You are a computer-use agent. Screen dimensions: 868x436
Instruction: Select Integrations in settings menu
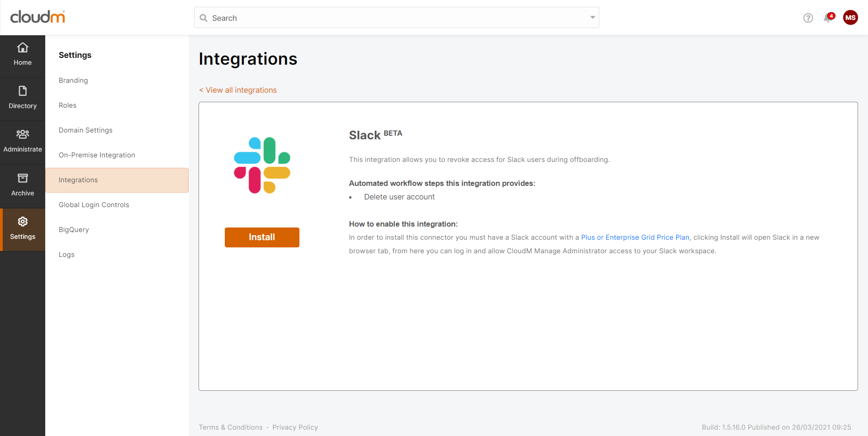tap(117, 180)
